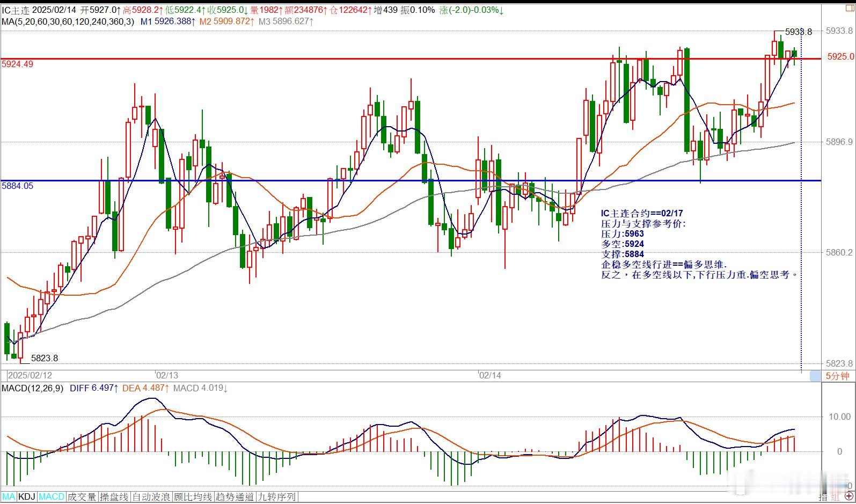
Task: Click the 支撑:5884 annotation line
Action: pos(623,254)
